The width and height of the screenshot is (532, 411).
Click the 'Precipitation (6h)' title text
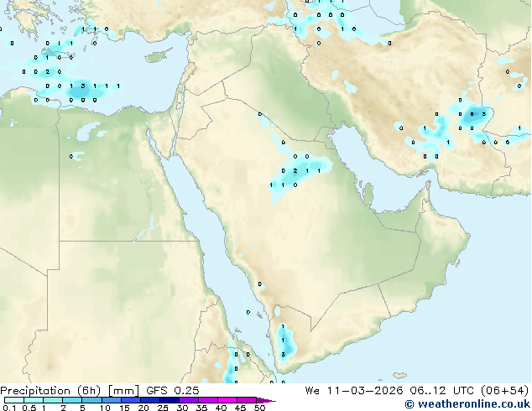[x=50, y=391]
